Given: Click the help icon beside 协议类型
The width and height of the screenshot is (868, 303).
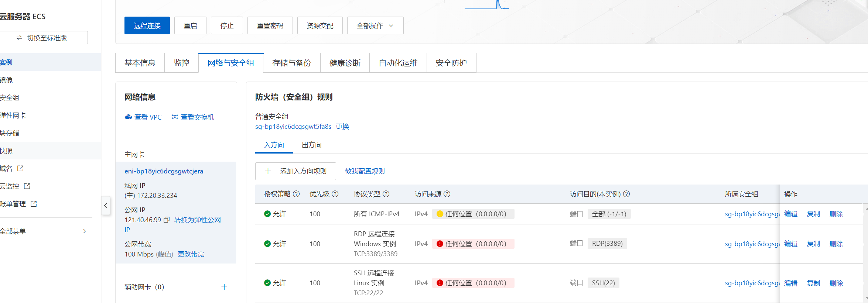Looking at the screenshot, I should point(386,194).
